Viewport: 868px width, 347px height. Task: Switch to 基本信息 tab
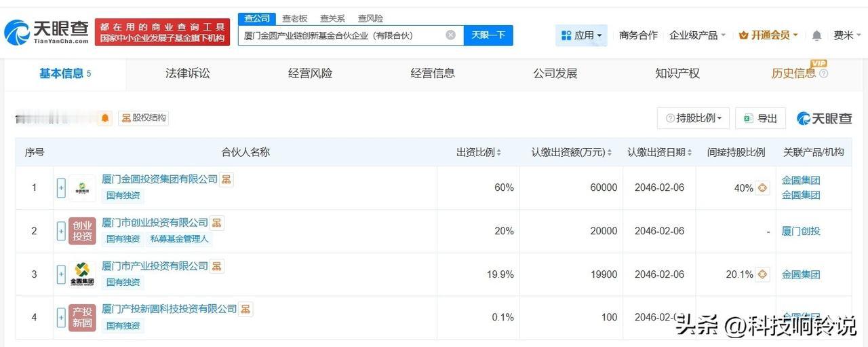coord(65,73)
